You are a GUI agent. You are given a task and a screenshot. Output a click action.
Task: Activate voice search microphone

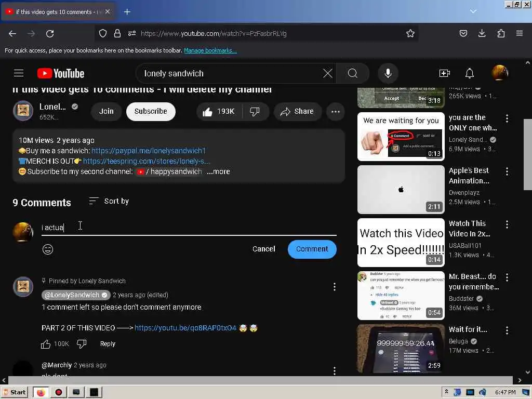[388, 73]
